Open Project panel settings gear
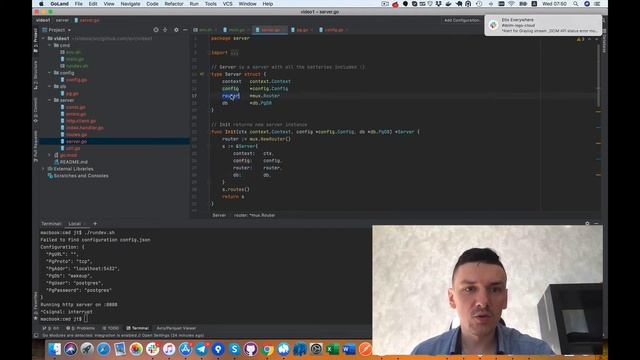 tap(176, 30)
